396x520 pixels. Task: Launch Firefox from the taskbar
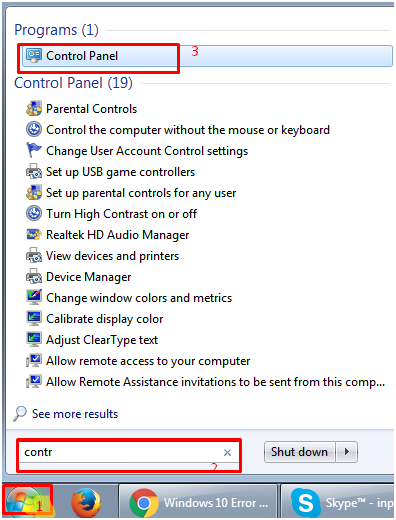[x=86, y=503]
